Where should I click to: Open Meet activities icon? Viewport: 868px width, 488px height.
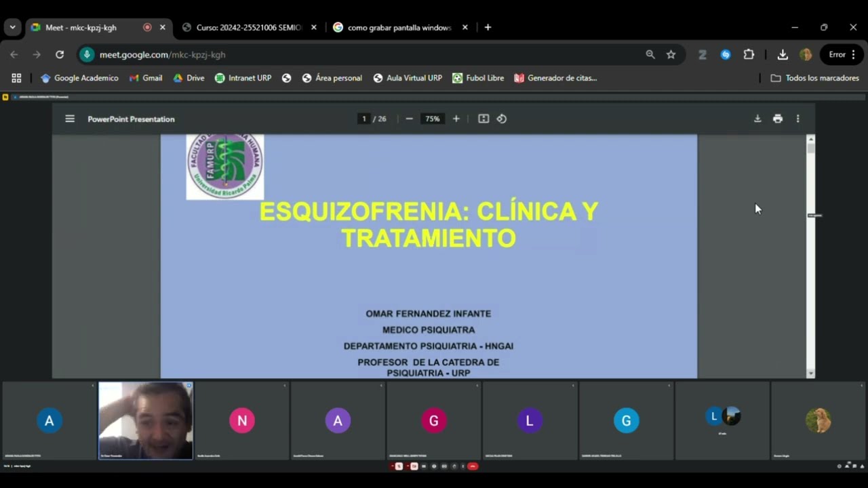(x=862, y=466)
